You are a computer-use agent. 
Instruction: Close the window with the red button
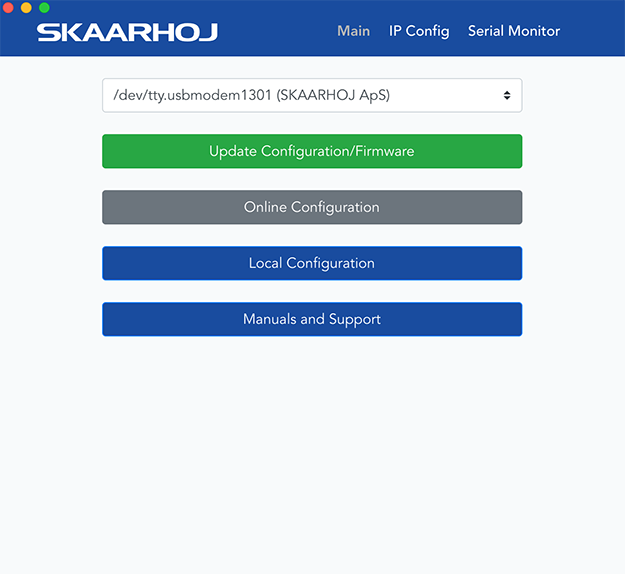point(9,7)
